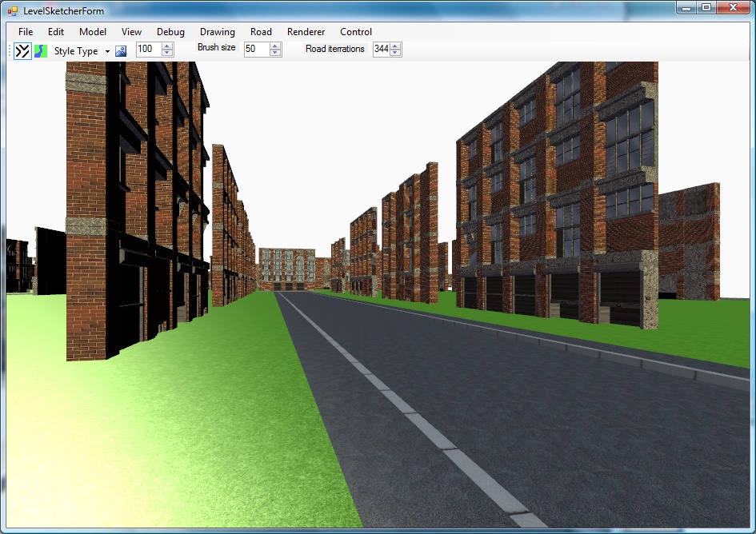Viewport: 756px width, 534px height.
Task: Decrease Brush size with down arrow
Action: click(275, 53)
